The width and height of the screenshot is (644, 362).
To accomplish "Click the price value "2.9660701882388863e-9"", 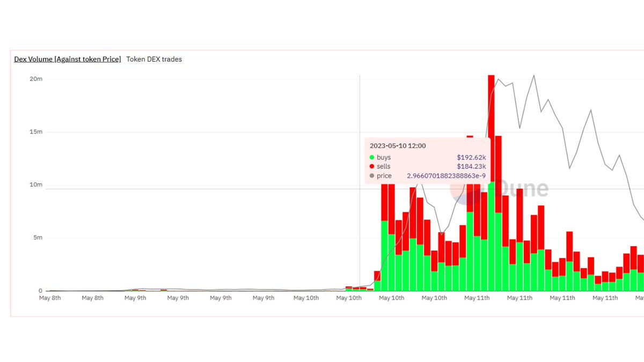I will 447,176.
